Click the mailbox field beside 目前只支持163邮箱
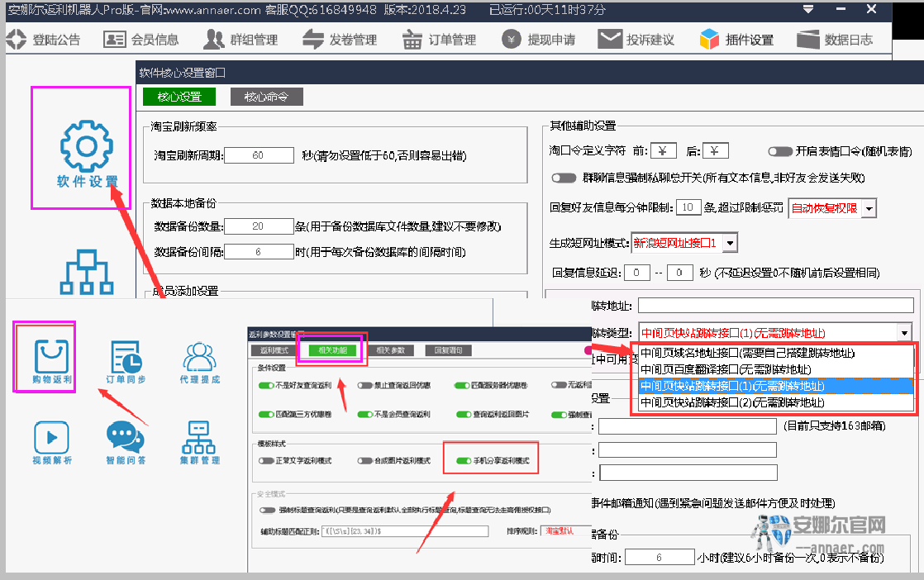The width and height of the screenshot is (924, 580). point(688,426)
